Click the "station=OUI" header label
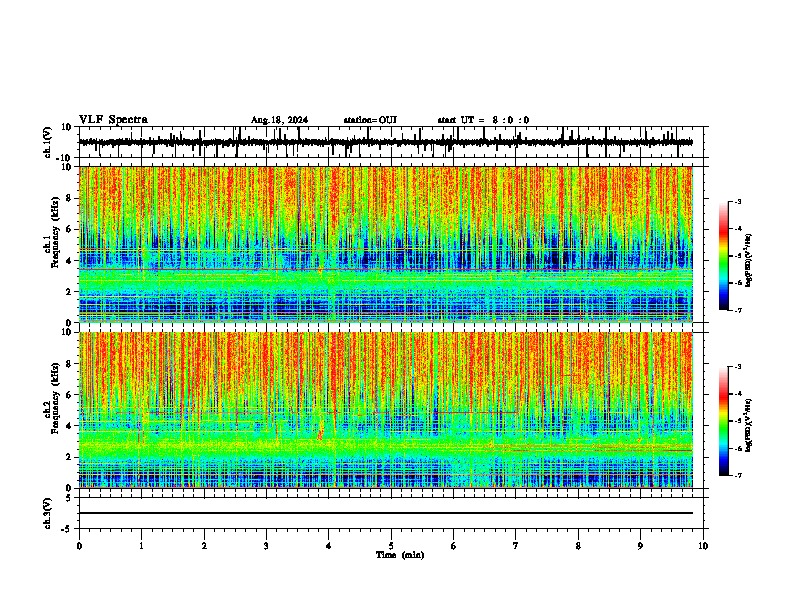 pyautogui.click(x=370, y=120)
